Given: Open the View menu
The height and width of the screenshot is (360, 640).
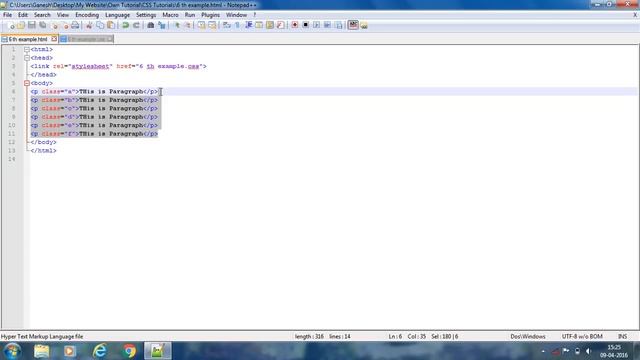Looking at the screenshot, I should 62,15.
